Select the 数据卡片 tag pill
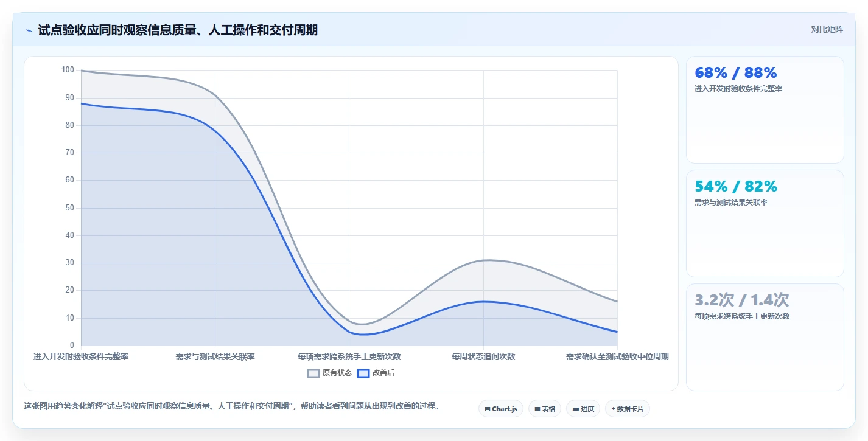This screenshot has height=441, width=868. pos(628,409)
